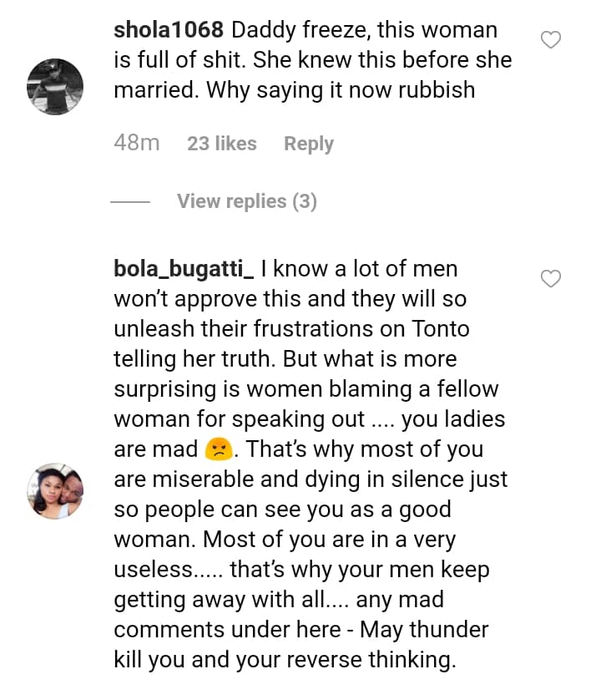This screenshot has height=700, width=601.
Task: Visit the bola_bugatti_ username link
Action: 183,270
